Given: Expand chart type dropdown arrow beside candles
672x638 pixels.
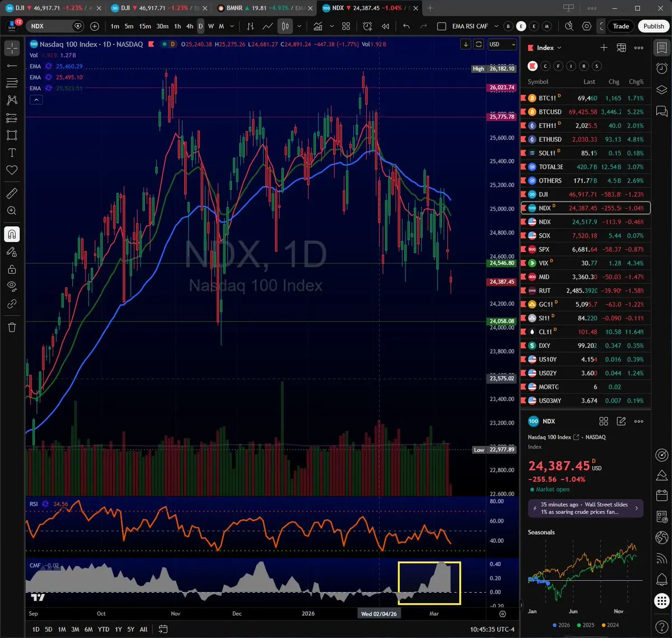Looking at the screenshot, I should click(300, 26).
